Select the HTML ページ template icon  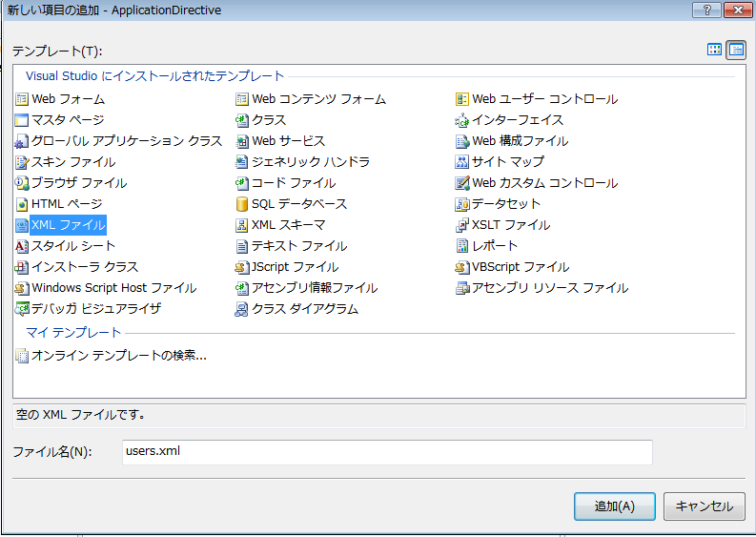(22, 204)
